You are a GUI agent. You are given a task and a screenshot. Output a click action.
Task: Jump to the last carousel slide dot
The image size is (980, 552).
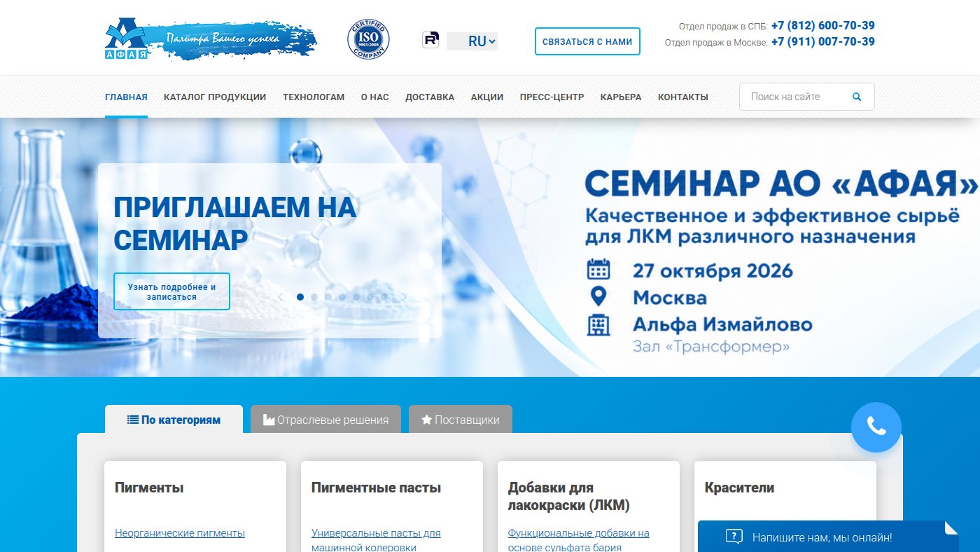pos(384,297)
